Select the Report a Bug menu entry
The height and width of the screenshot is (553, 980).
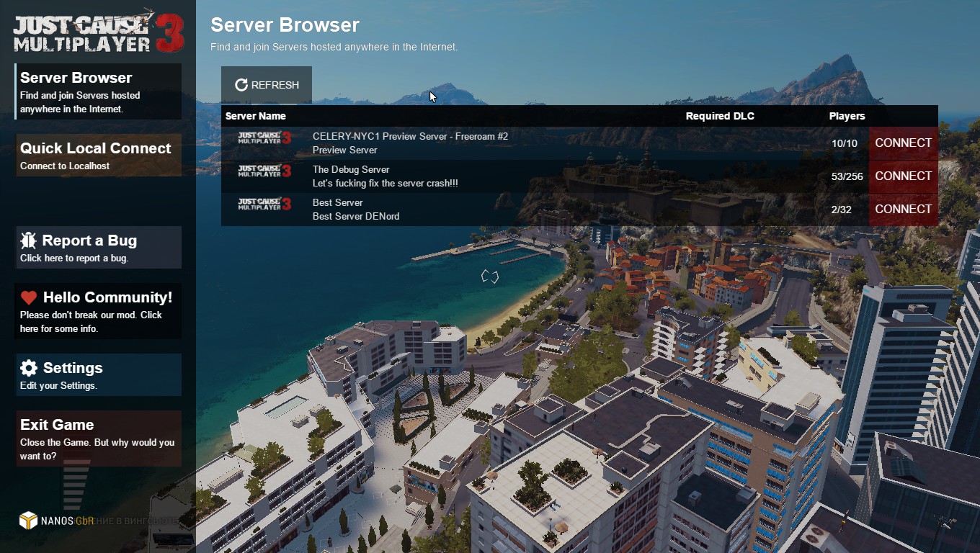pos(99,248)
